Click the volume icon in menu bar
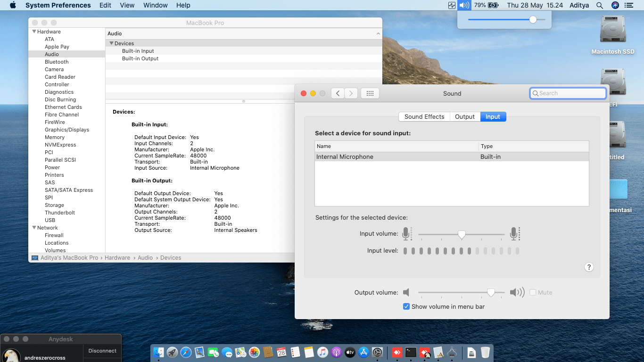 pyautogui.click(x=464, y=5)
